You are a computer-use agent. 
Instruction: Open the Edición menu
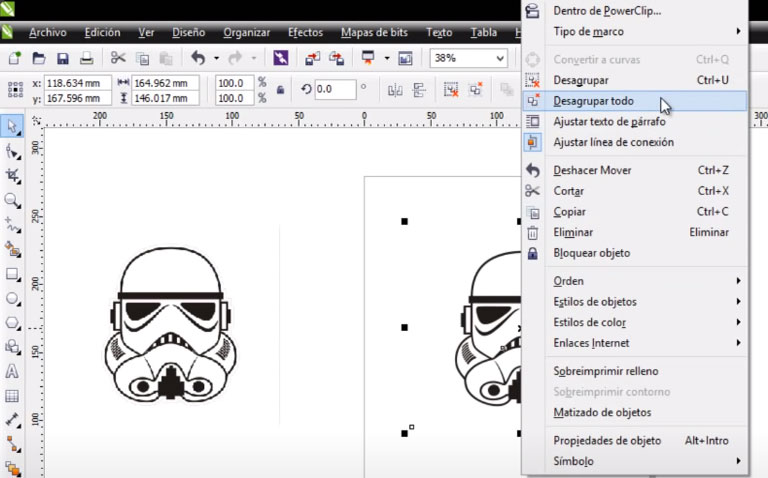click(x=102, y=32)
